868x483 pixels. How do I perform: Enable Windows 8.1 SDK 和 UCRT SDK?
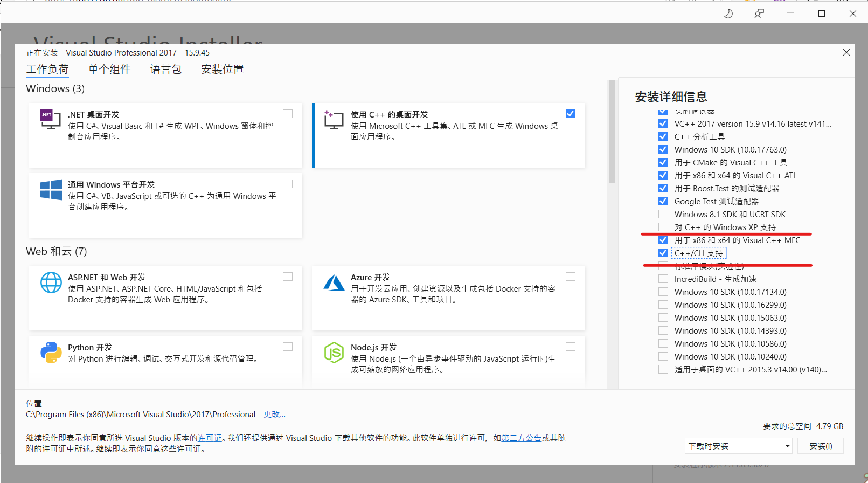(x=663, y=214)
